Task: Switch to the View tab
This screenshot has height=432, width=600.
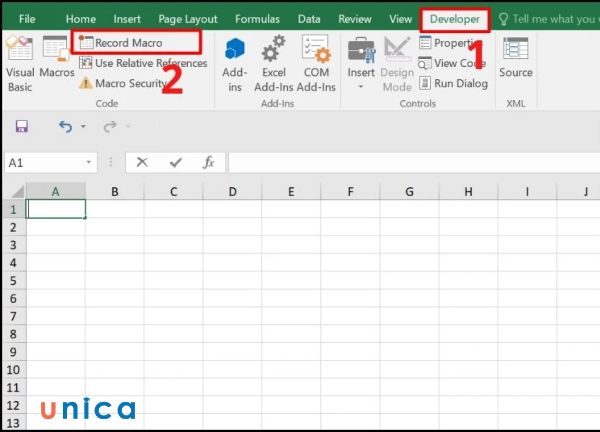Action: 401,19
